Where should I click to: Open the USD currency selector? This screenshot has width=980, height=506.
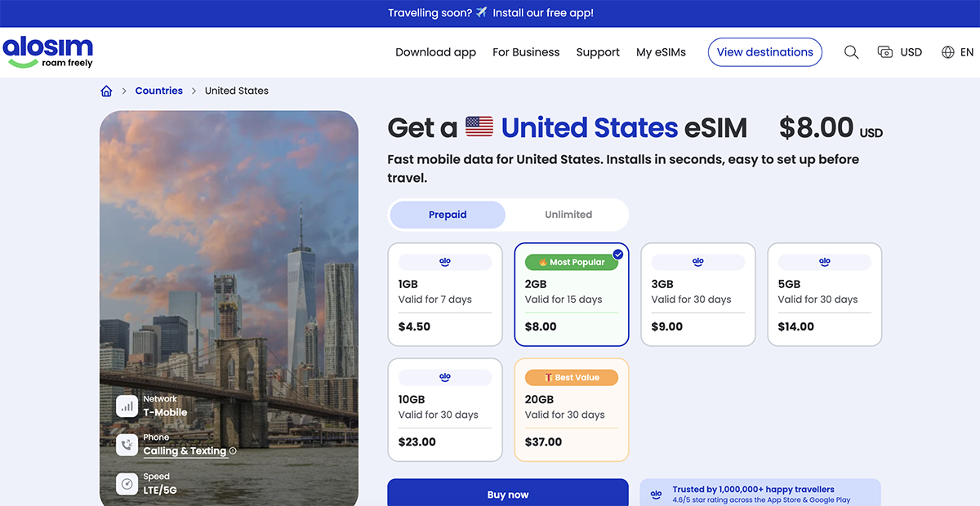point(900,52)
